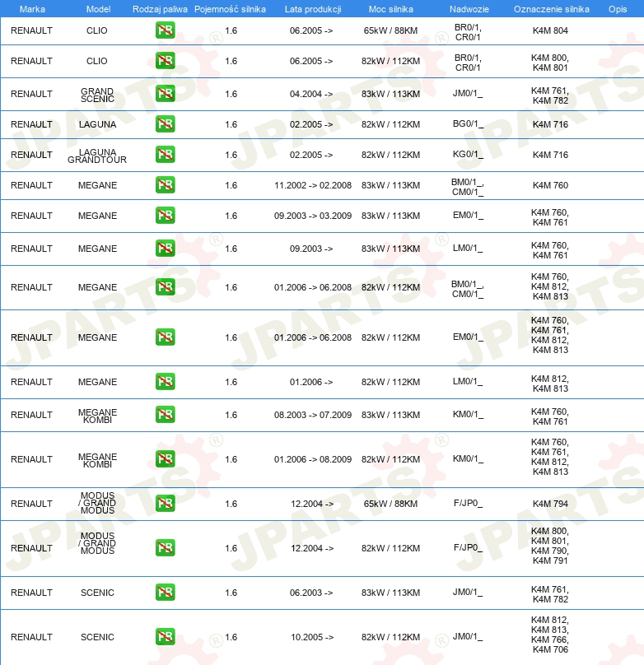
Task: Click fuel icon in MEGANE BM0/1_ 82kW row
Action: [165, 287]
